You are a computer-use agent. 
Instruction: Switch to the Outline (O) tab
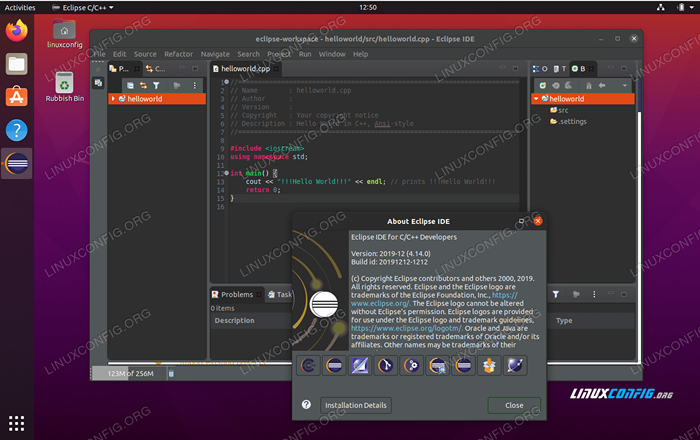[x=540, y=69]
